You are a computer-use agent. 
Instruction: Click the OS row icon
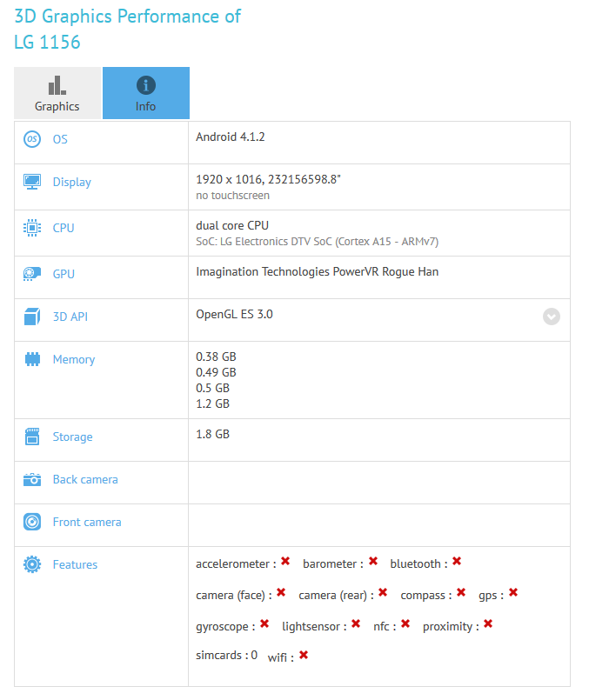tap(32, 139)
